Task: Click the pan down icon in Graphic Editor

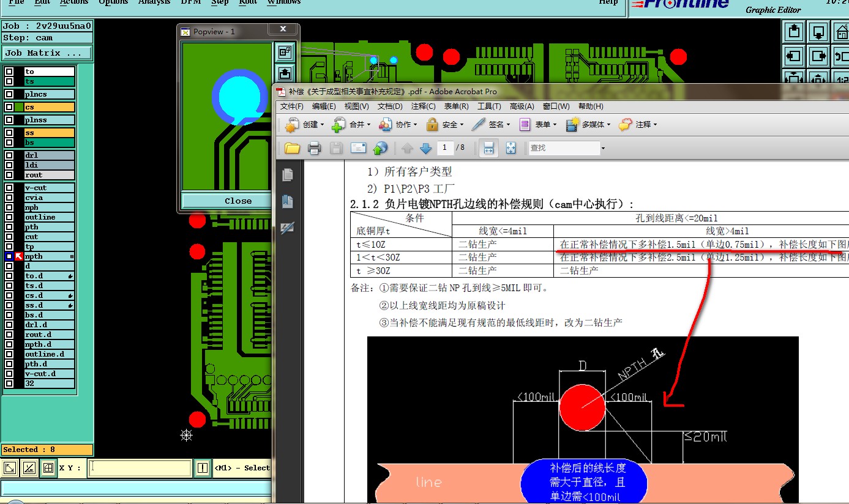Action: pos(818,31)
